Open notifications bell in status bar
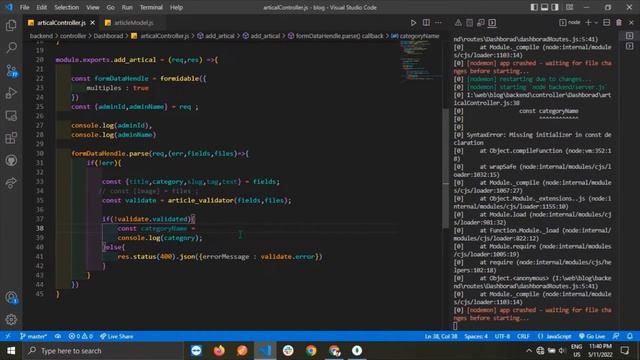 629,336
